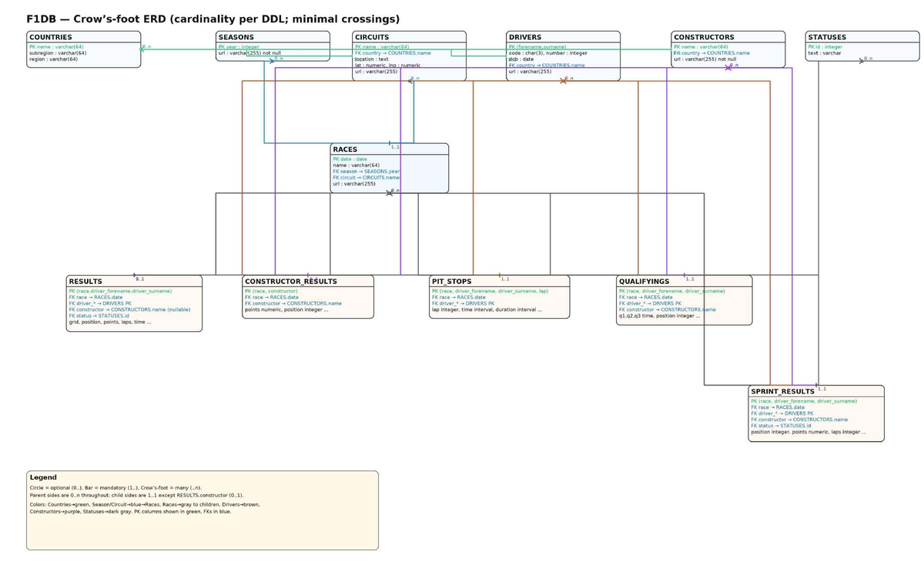Screen dimensions: 924x572
Task: Click the 0..n crow's-foot beside COUNTRIES
Action: (x=145, y=48)
